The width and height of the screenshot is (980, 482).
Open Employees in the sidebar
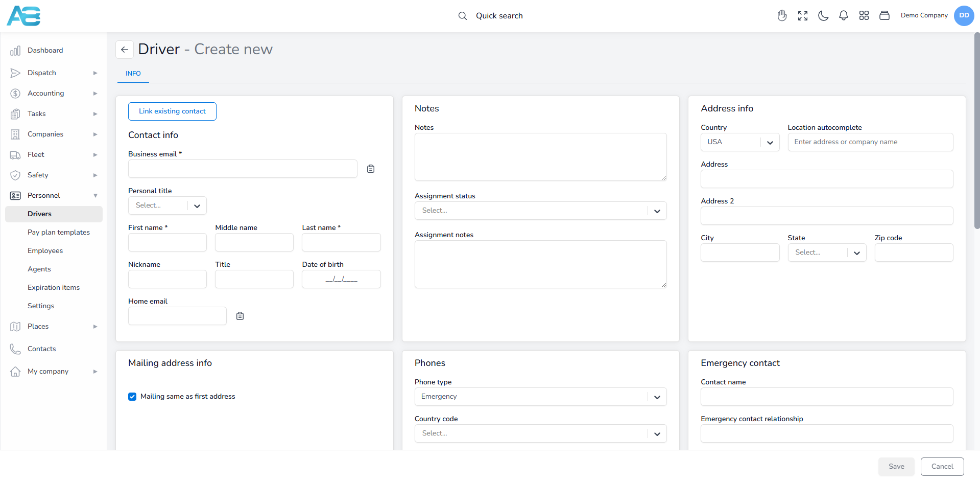pyautogui.click(x=45, y=251)
